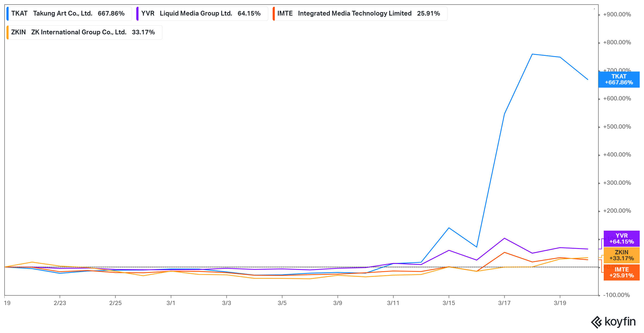
Task: Click the 64.15% value in YVR legend
Action: 249,14
